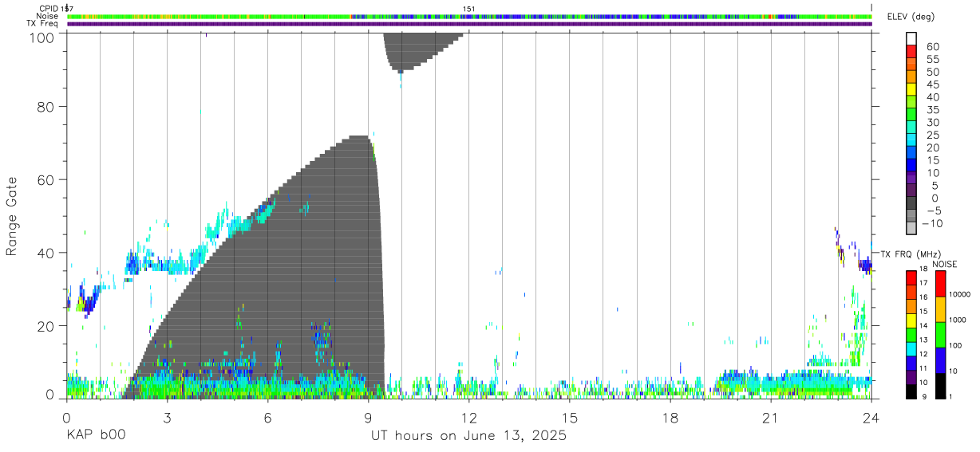
Task: Click the '3' tick label on the UT hours axis
Action: click(x=167, y=418)
